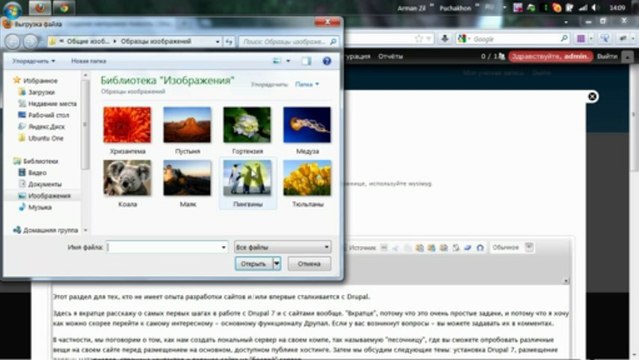
Task: Open the Папка arrange-by dropdown
Action: pos(307,84)
